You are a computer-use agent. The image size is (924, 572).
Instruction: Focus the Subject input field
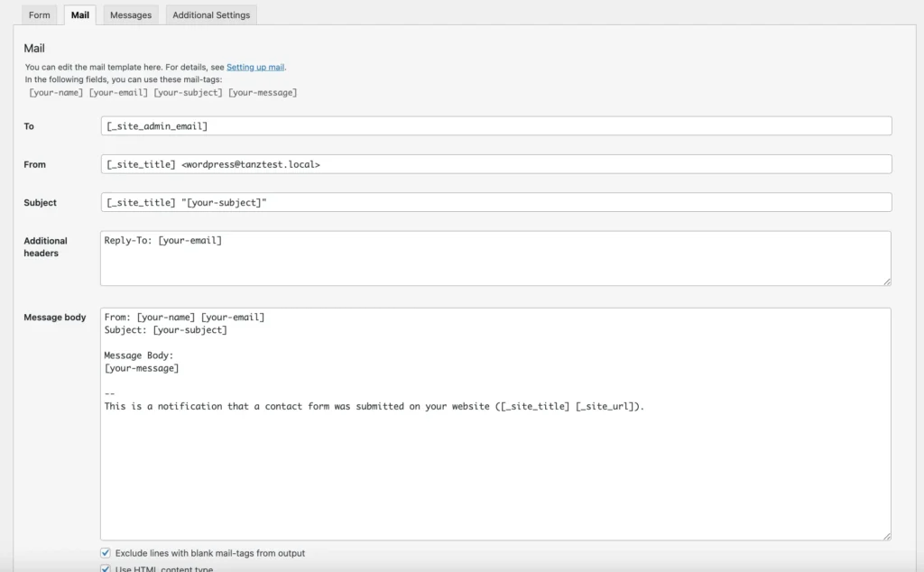point(496,203)
